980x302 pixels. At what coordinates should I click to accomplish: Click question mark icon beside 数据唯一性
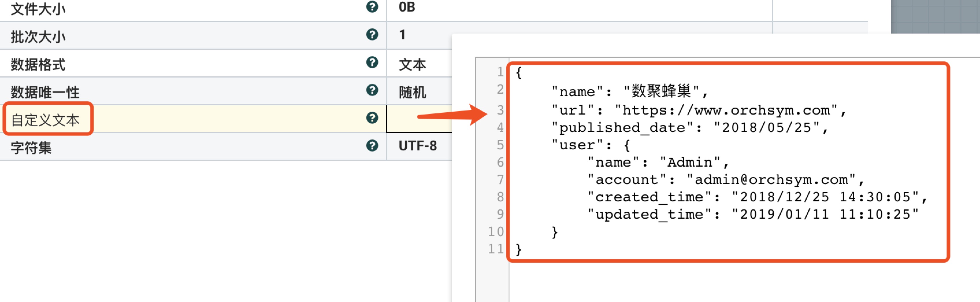tap(372, 90)
